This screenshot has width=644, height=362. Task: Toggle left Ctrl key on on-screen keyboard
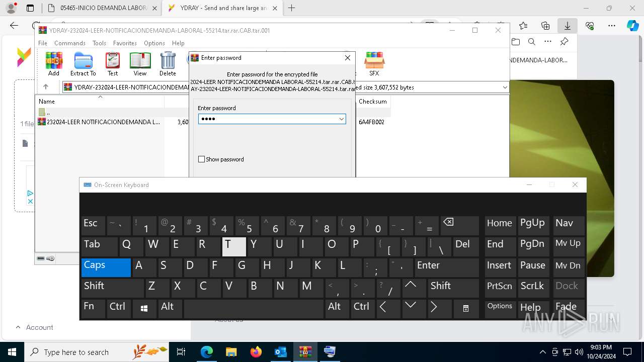pos(119,309)
